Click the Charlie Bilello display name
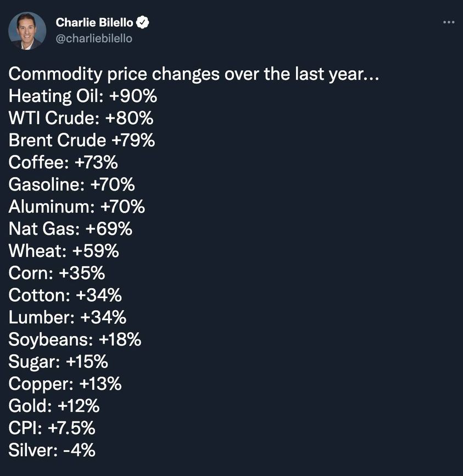The image size is (463, 476). tap(95, 23)
